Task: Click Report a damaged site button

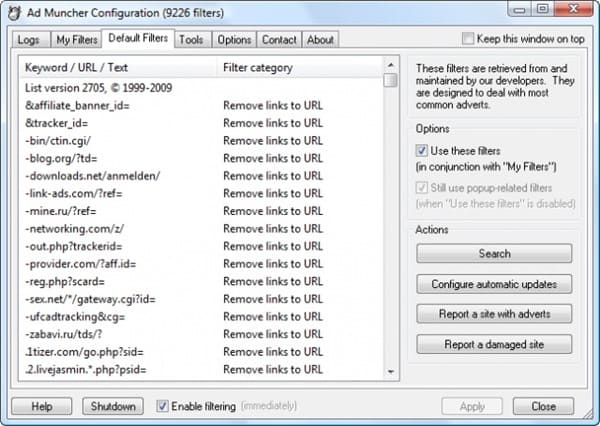Action: coord(494,344)
